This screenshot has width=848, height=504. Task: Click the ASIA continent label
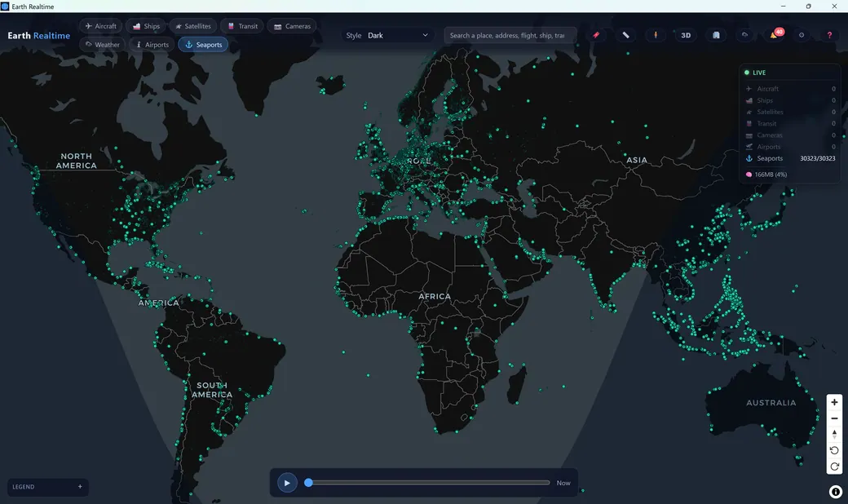[637, 160]
